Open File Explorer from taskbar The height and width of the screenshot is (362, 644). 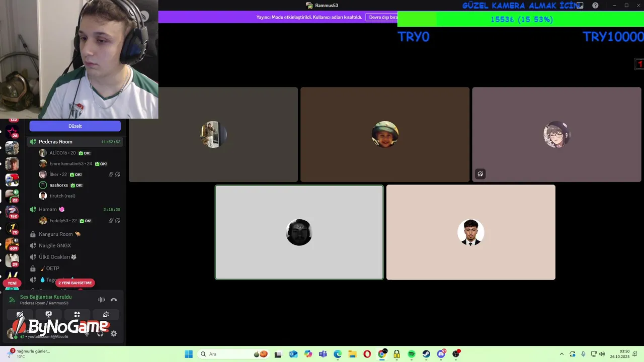(x=352, y=354)
